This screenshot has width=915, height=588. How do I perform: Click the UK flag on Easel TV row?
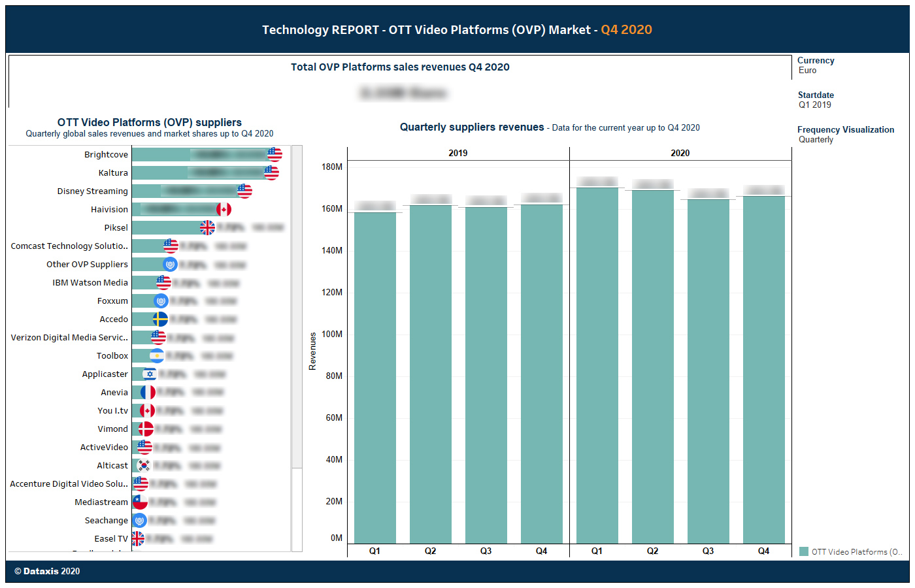pyautogui.click(x=138, y=538)
